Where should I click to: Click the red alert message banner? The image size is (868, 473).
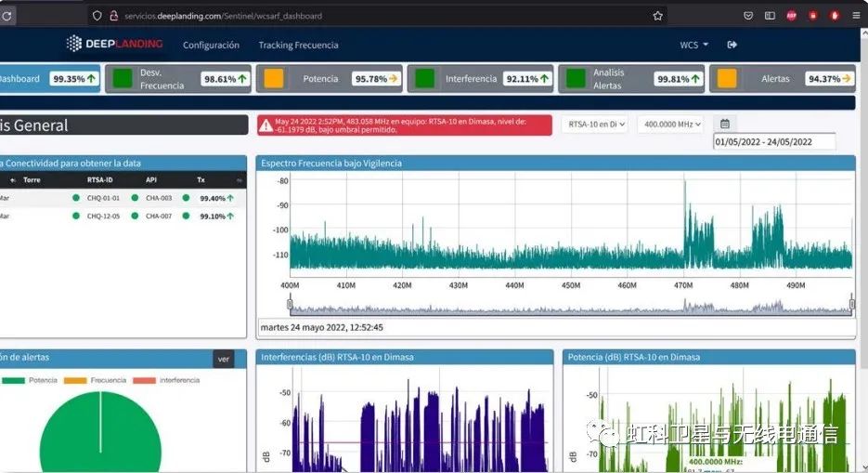pos(404,125)
